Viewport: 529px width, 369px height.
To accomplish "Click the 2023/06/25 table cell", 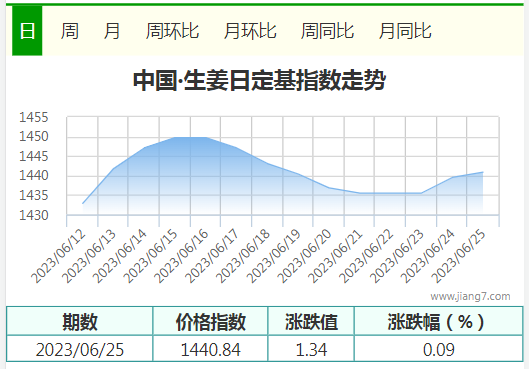I will 80,350.
